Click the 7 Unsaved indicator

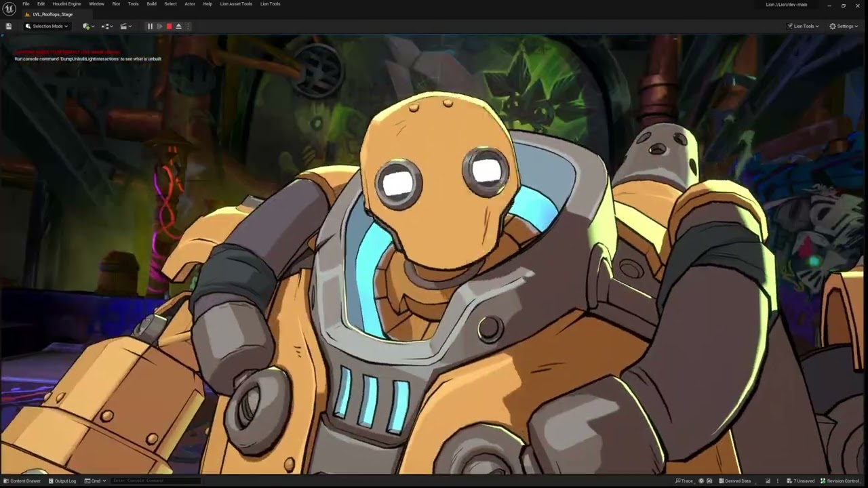point(800,481)
